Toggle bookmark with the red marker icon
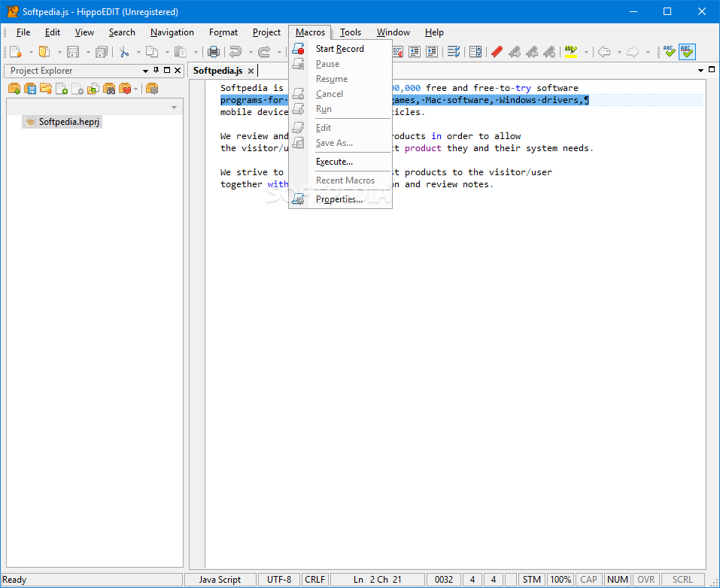Screen dimensions: 720x588 tap(497, 51)
